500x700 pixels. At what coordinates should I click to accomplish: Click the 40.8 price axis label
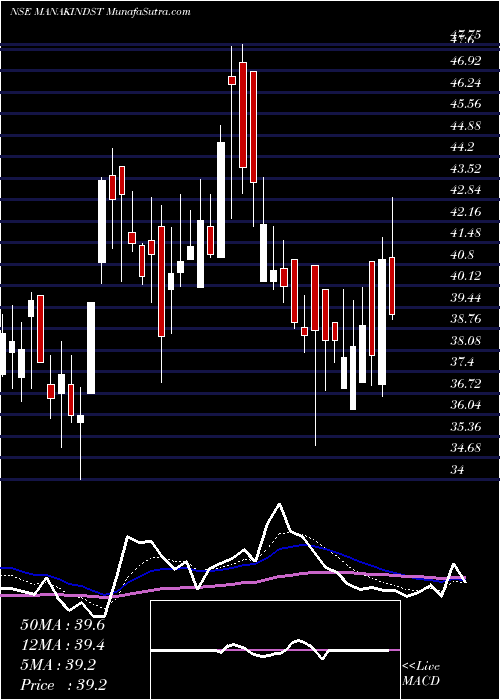(x=462, y=255)
